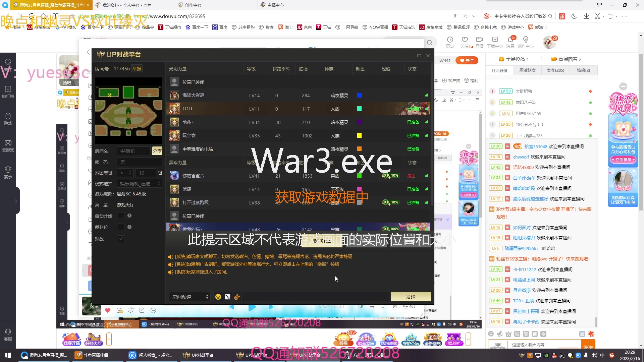Open 主播投稿 link
The height and width of the screenshot is (362, 644).
[514, 59]
